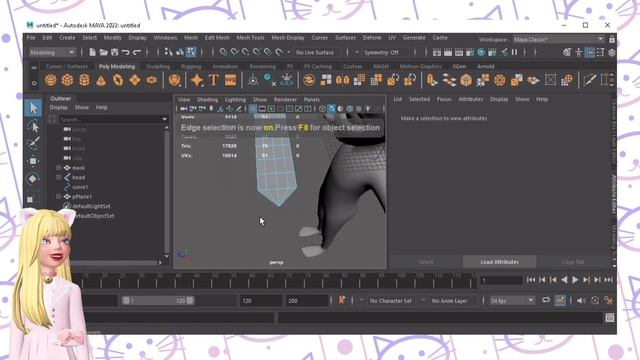This screenshot has height=360, width=640.
Task: Go to start of playback range
Action: pyautogui.click(x=531, y=280)
